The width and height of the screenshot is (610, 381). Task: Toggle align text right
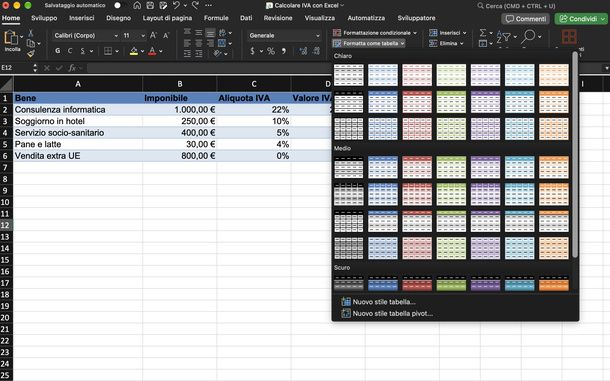(210, 43)
